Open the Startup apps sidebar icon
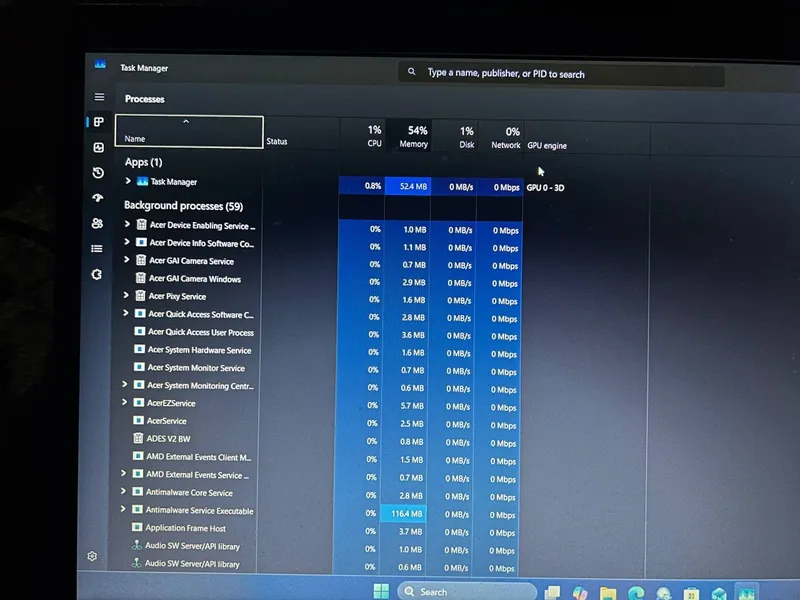 [98, 197]
